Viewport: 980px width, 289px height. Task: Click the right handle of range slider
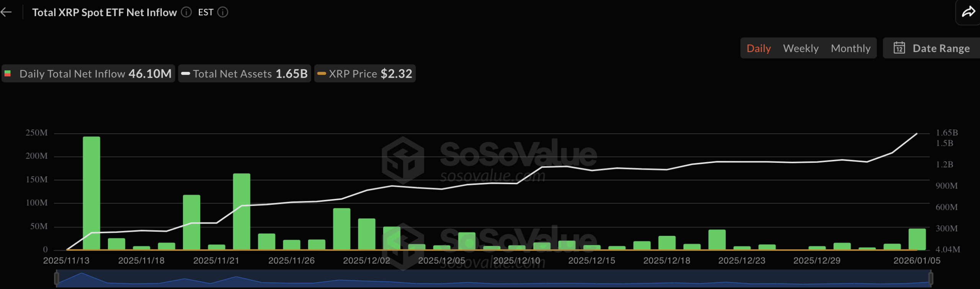(x=931, y=278)
